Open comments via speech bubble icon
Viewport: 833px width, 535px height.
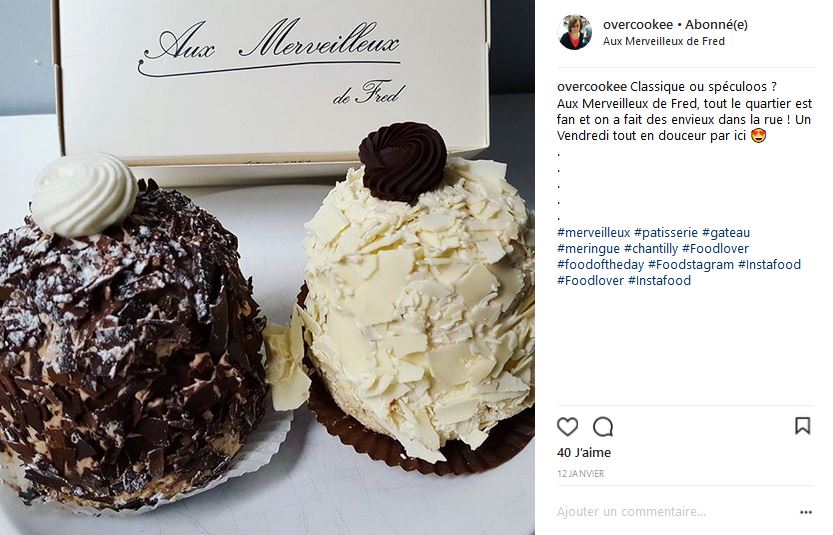click(x=603, y=426)
